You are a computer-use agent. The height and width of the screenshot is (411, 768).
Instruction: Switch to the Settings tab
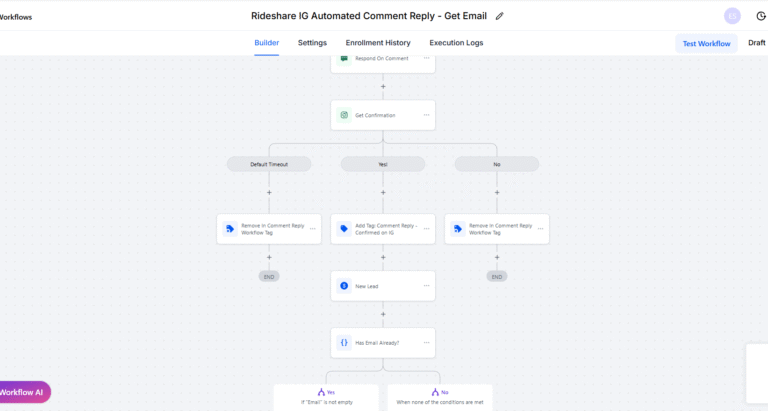[x=312, y=43]
